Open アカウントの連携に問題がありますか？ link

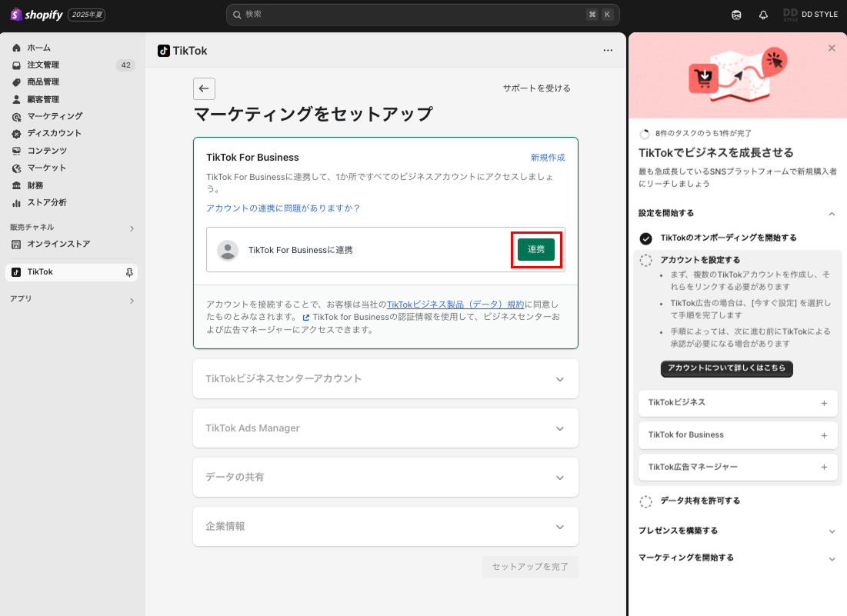pos(283,208)
